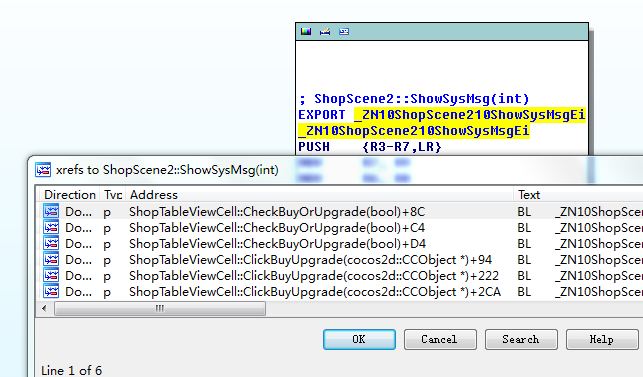
Task: Select the xref icon for the ClickBuyUpgrade +222 row
Action: point(51,275)
